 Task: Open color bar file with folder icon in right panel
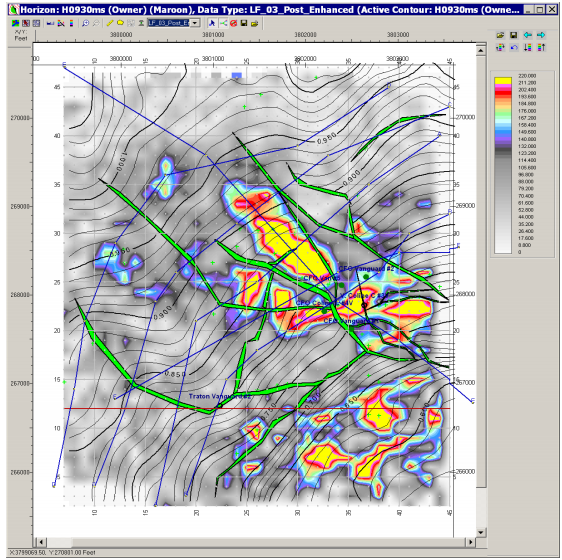pyautogui.click(x=500, y=35)
